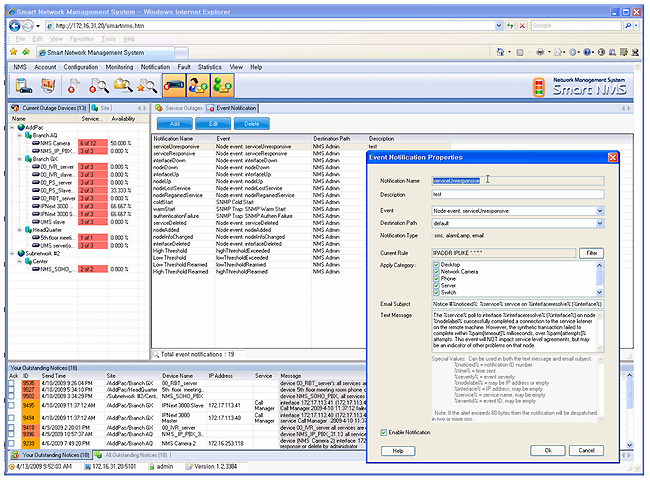Collapse the Subnetwork #2 tree node
The height and width of the screenshot is (482, 650).
point(12,253)
